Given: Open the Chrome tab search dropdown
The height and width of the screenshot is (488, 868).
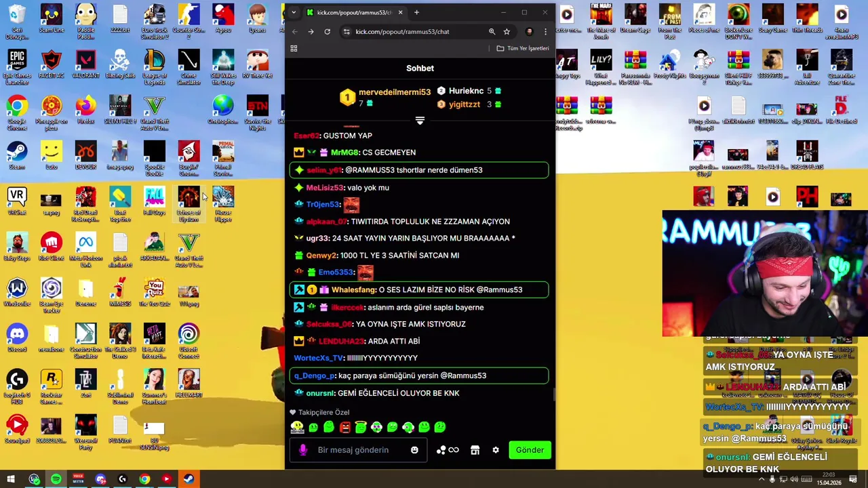Looking at the screenshot, I should click(294, 12).
